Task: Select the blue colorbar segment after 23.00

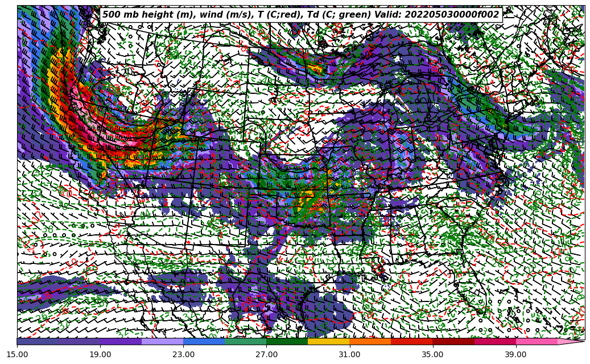Action: click(x=204, y=341)
